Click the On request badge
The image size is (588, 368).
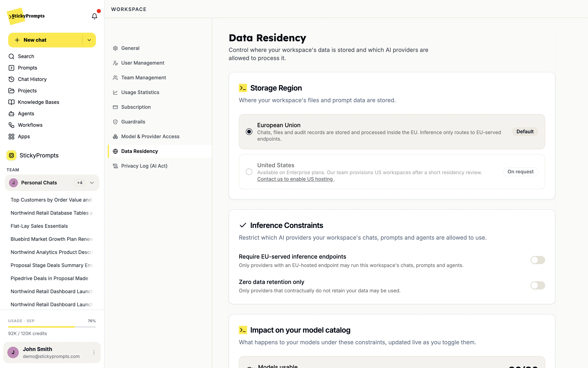click(x=520, y=172)
